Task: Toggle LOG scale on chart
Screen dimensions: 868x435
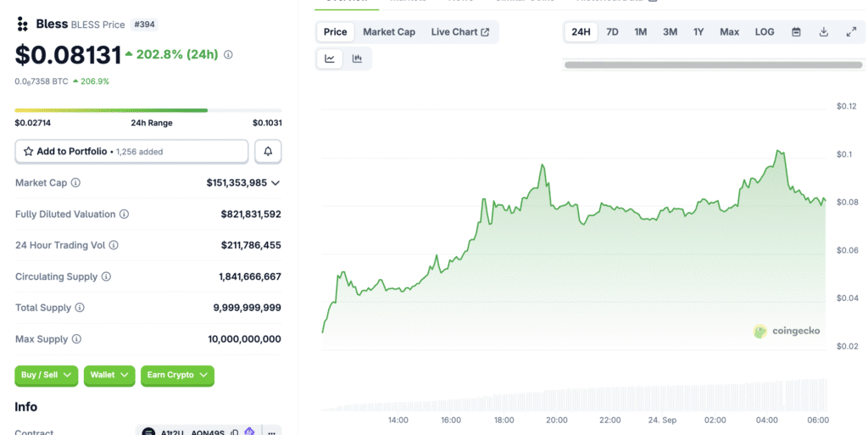Action: (x=765, y=32)
